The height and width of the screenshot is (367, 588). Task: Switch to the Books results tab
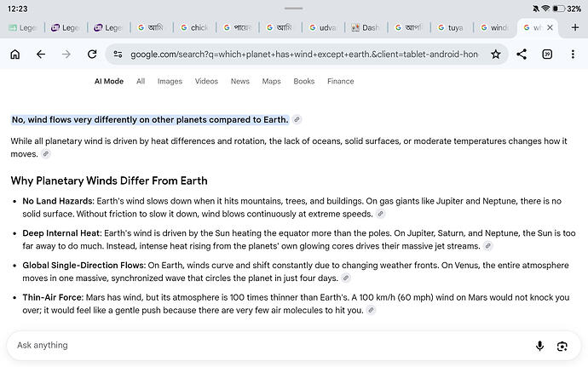point(303,81)
